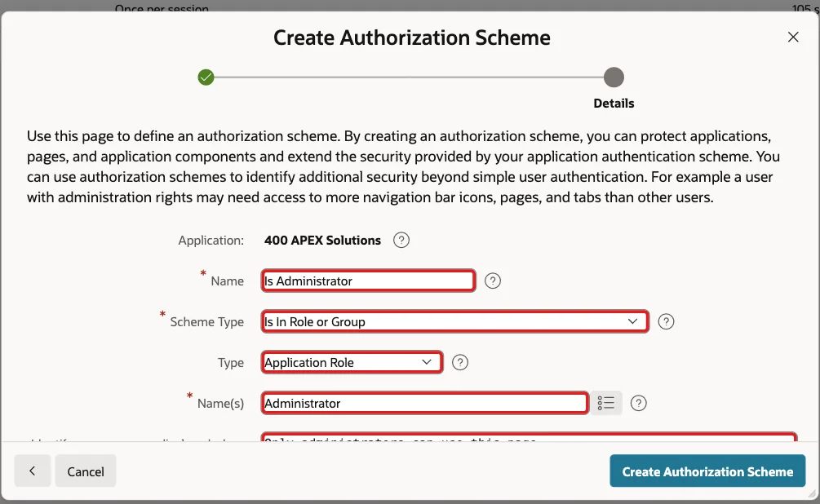
Task: Click into the Name(s) field 'Administrator'
Action: 424,403
